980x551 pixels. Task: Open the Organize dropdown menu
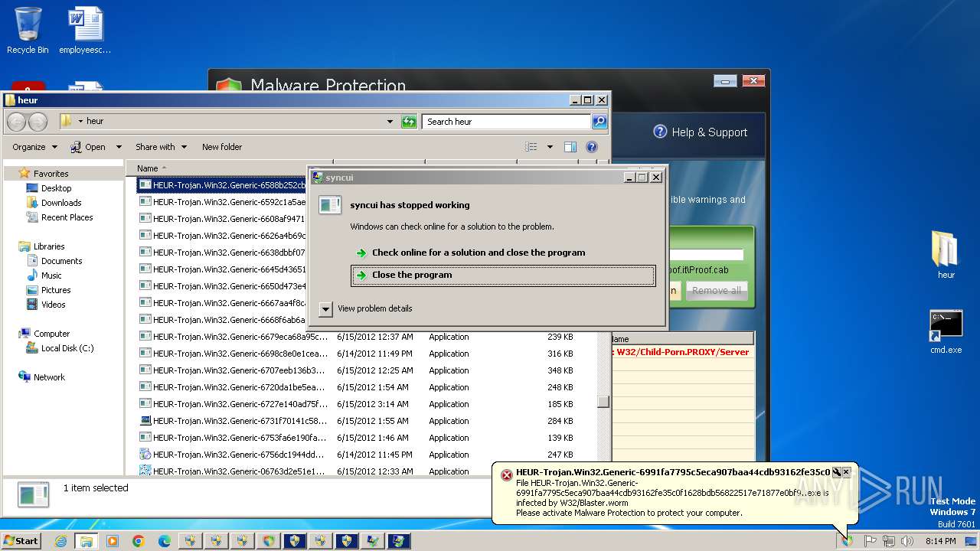(x=34, y=147)
